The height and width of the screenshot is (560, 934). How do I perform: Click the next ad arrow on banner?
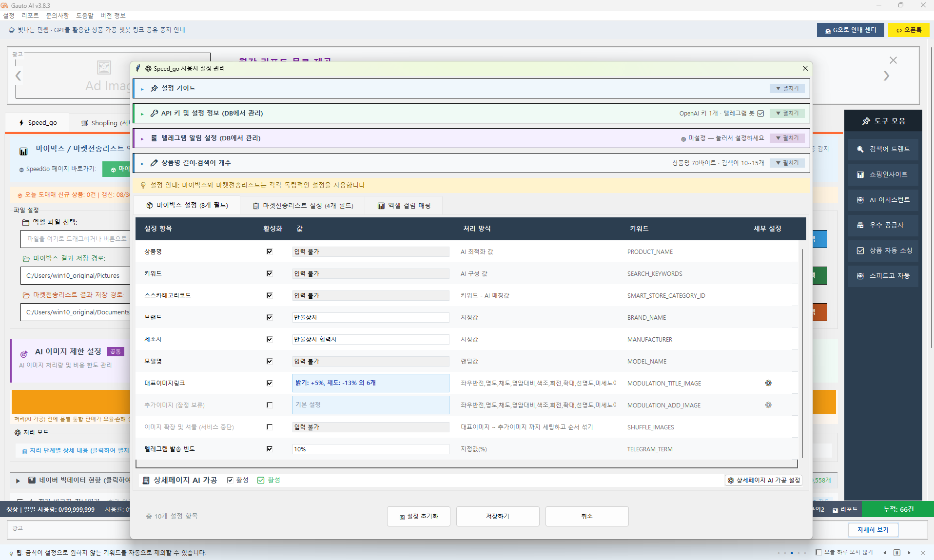click(886, 76)
